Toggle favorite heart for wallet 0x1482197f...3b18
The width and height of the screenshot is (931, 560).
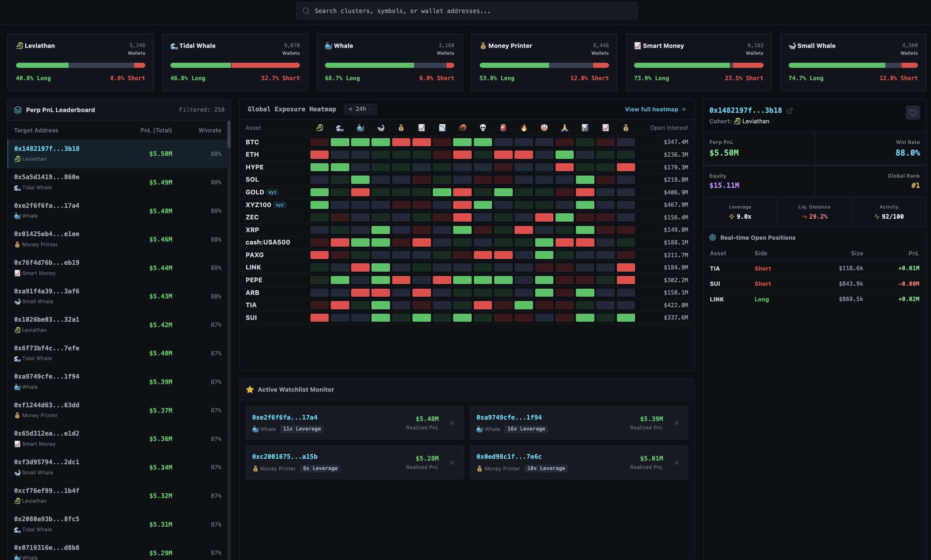click(912, 113)
